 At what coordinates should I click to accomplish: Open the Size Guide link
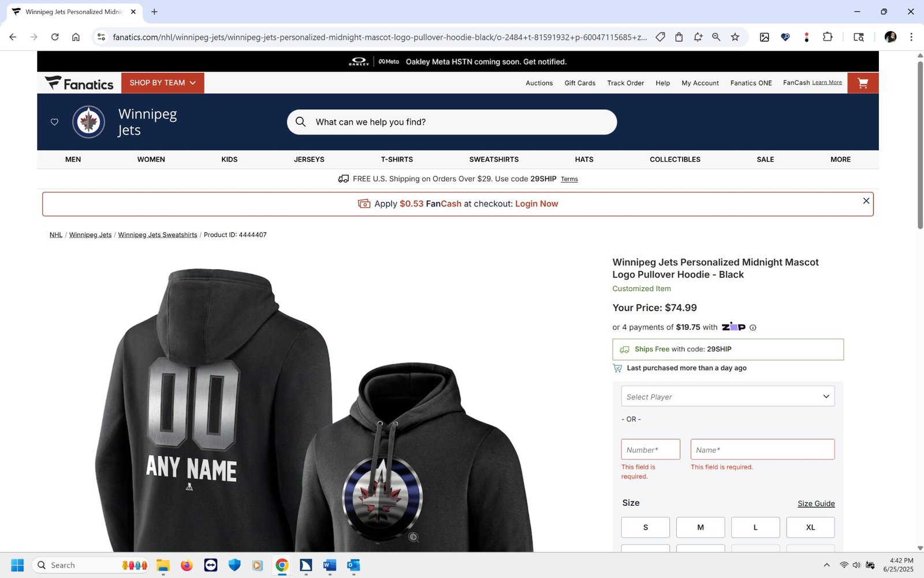point(816,503)
